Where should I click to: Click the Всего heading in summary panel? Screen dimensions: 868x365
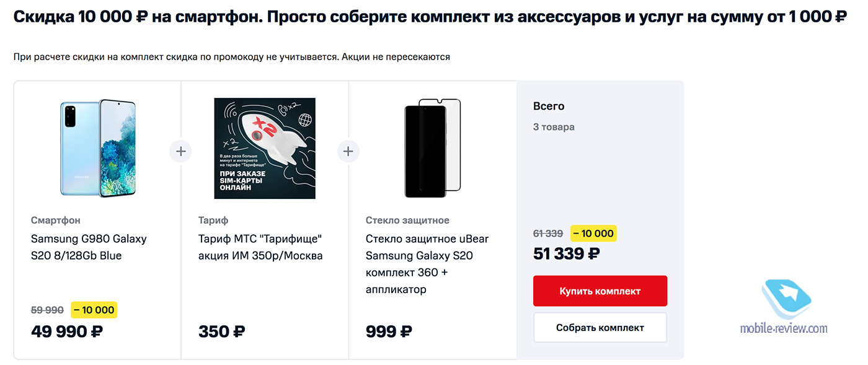tap(549, 106)
